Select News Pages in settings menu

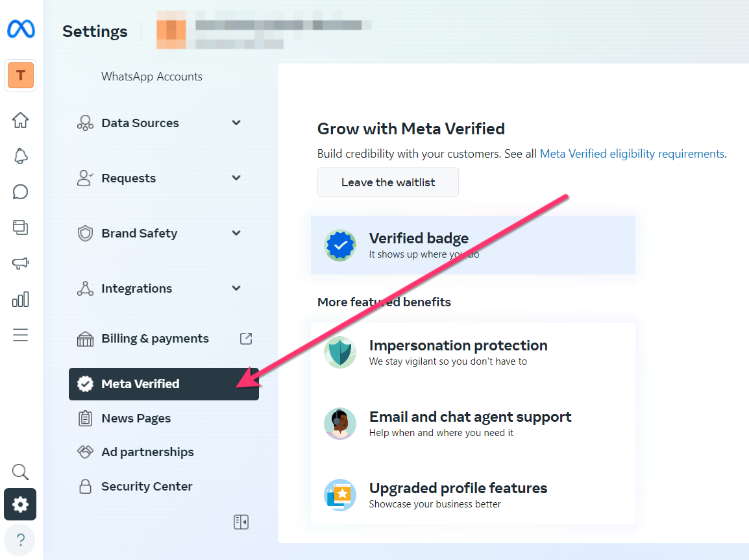tap(136, 419)
